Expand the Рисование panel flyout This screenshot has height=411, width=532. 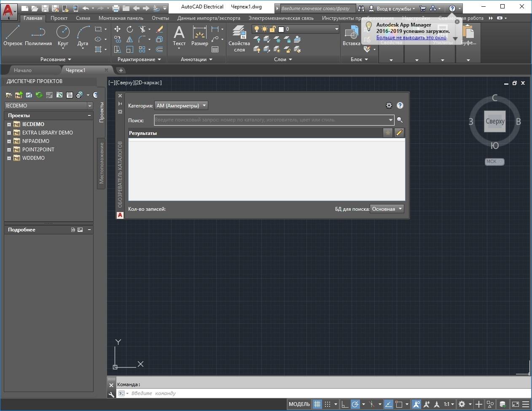click(x=56, y=59)
